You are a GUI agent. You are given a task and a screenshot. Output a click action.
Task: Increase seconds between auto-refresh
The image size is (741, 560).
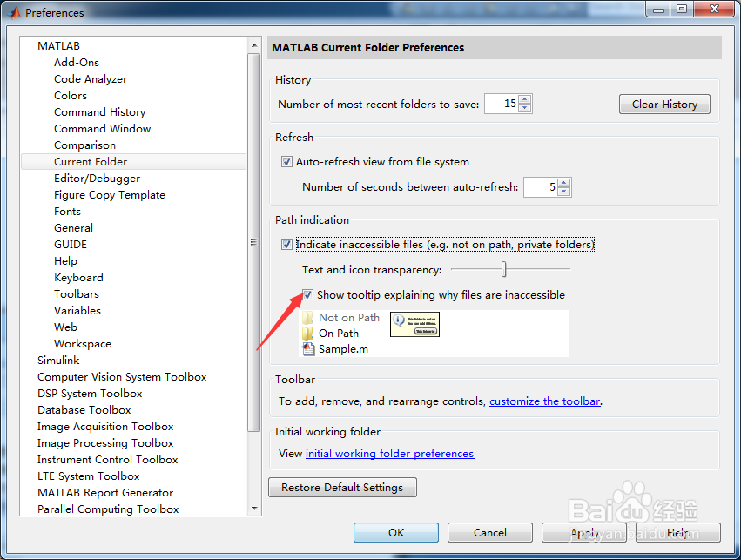pos(563,183)
